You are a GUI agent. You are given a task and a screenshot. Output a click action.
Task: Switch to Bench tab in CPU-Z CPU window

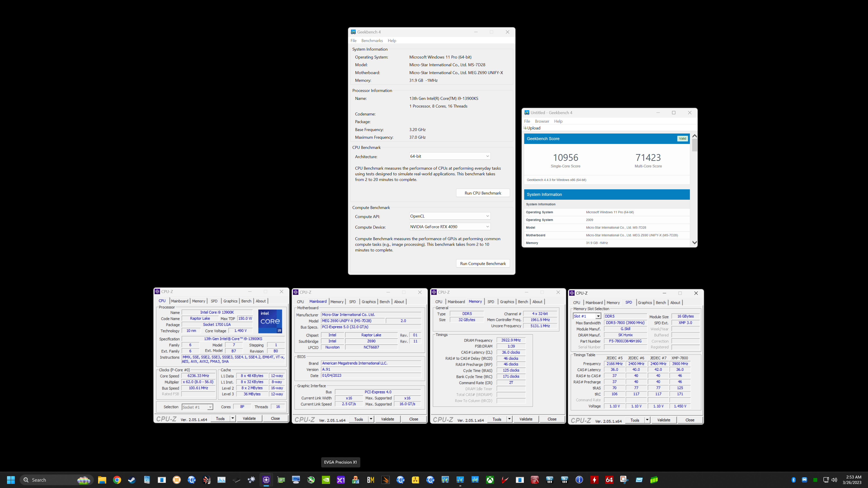coord(246,301)
